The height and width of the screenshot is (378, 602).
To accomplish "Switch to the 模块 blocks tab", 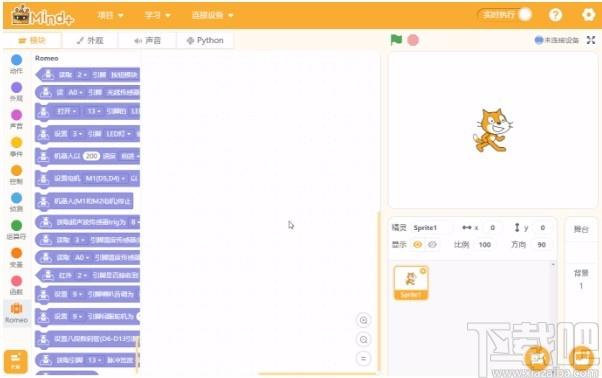I will tap(32, 40).
